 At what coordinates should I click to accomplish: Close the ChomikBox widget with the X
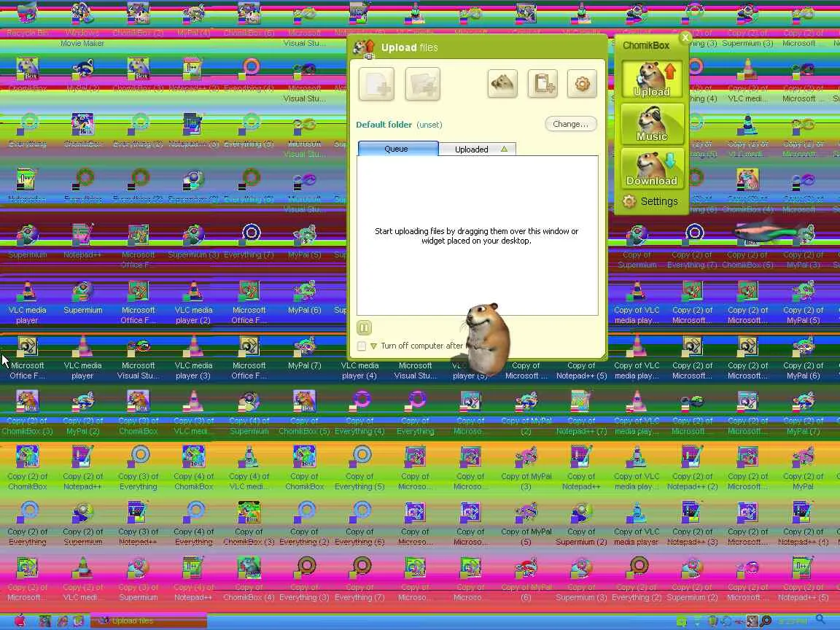tap(685, 37)
